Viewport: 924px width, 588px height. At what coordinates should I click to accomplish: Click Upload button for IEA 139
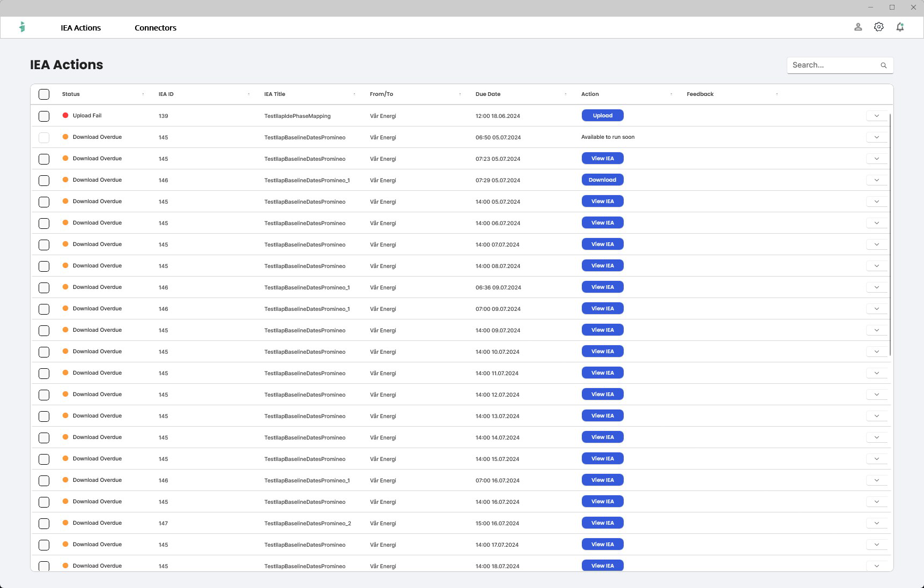click(603, 116)
